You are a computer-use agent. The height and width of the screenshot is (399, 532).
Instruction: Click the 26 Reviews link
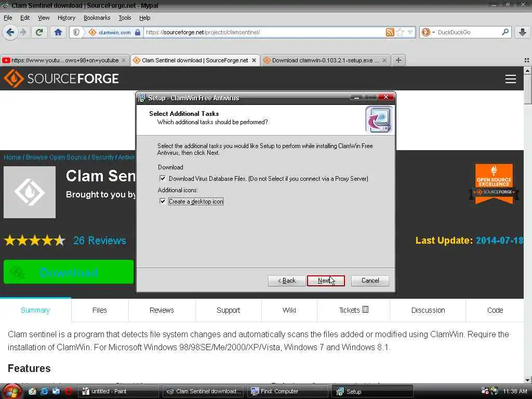(100, 241)
